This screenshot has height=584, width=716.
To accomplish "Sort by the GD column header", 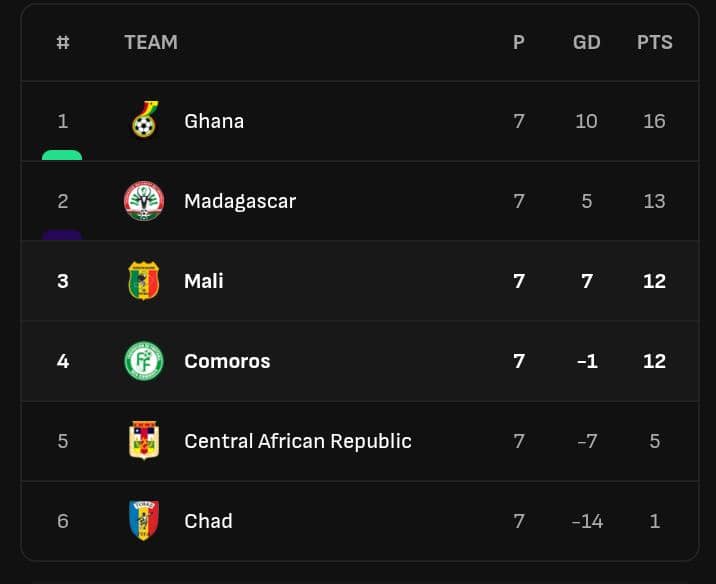I will click(586, 42).
